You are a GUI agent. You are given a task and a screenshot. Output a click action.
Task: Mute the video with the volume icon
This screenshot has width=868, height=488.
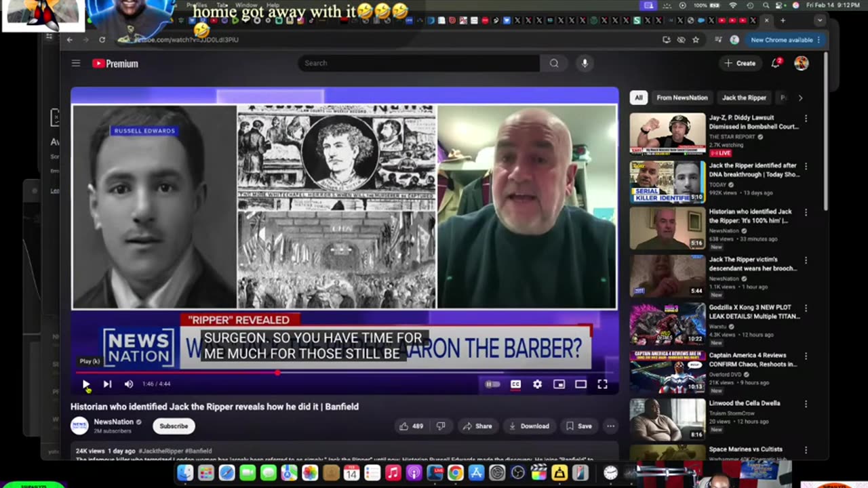[x=129, y=384]
